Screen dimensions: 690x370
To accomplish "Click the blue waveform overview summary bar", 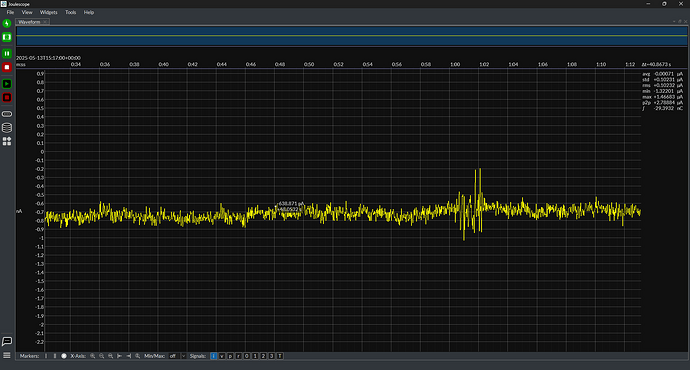I will tap(352, 36).
